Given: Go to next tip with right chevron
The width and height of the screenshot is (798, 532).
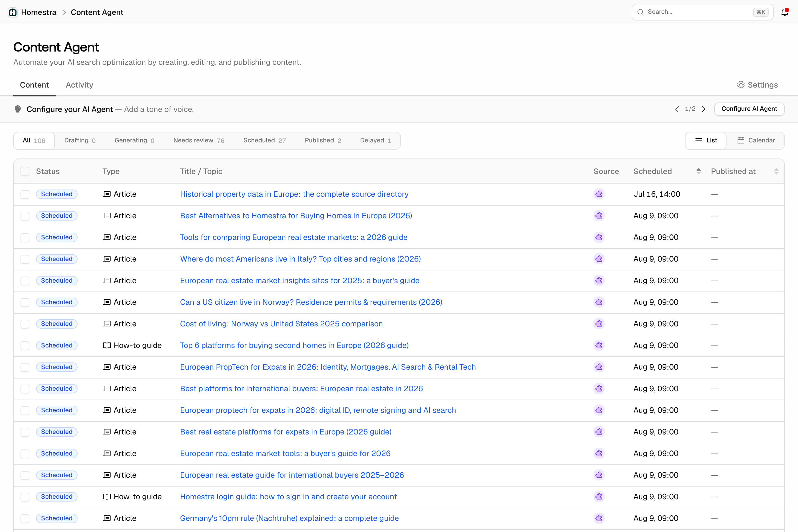Looking at the screenshot, I should 703,109.
